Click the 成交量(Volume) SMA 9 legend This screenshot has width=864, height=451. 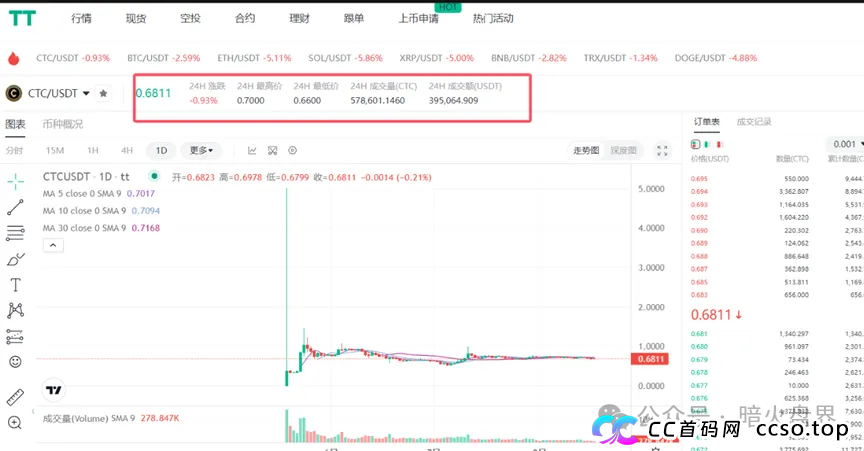coord(111,418)
